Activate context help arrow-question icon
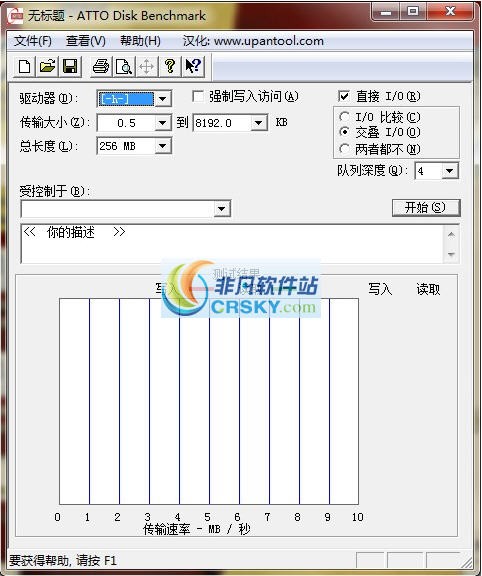The width and height of the screenshot is (482, 576). 193,66
